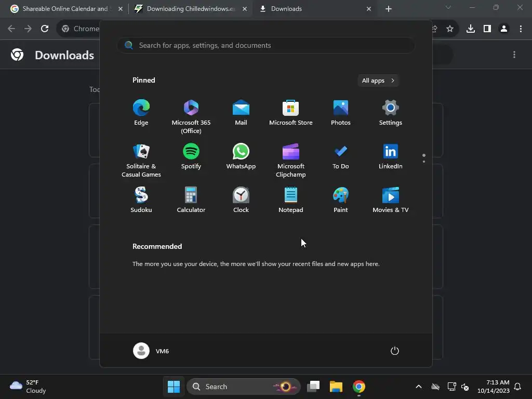Open the Calculator app
This screenshot has height=399, width=532.
pos(191,200)
